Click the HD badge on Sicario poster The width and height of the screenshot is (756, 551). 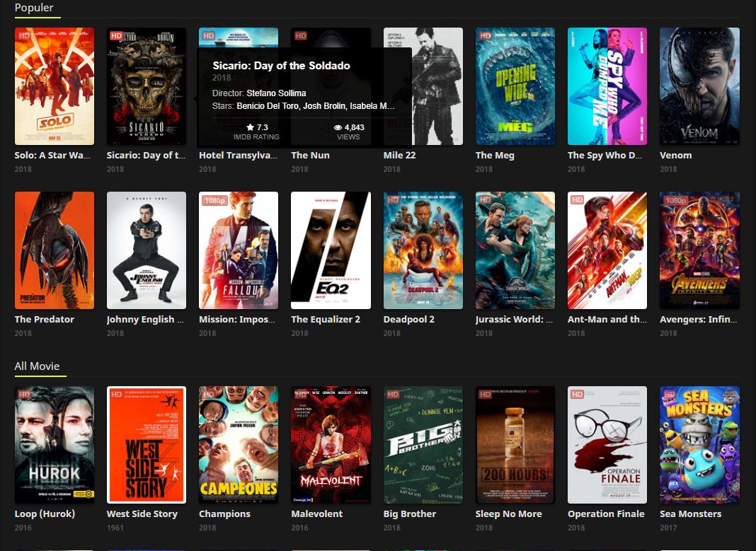116,35
